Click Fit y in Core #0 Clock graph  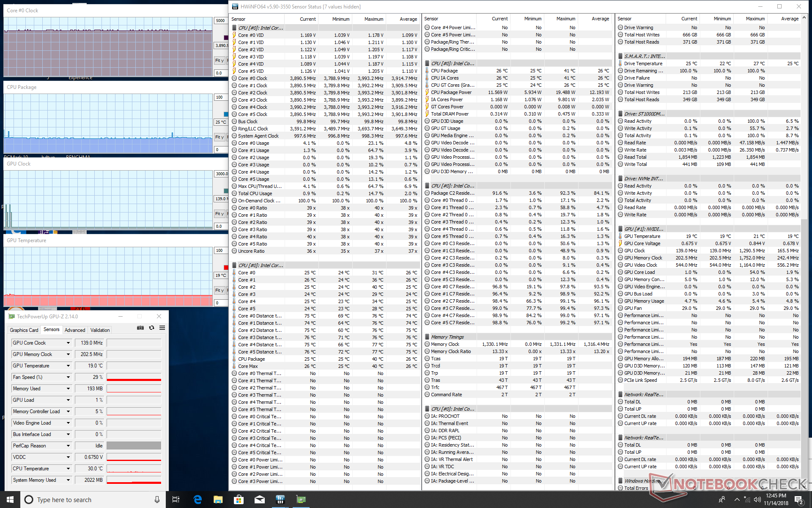[x=219, y=61]
